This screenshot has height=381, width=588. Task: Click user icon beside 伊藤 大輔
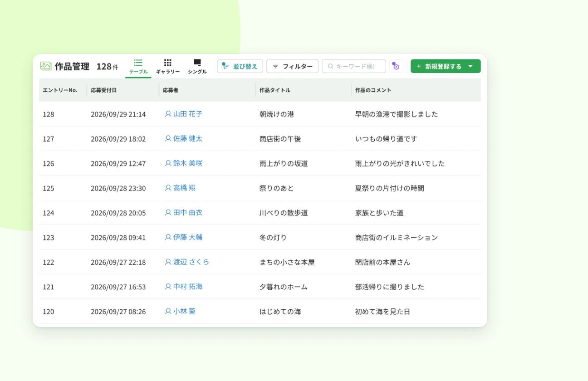coord(168,237)
